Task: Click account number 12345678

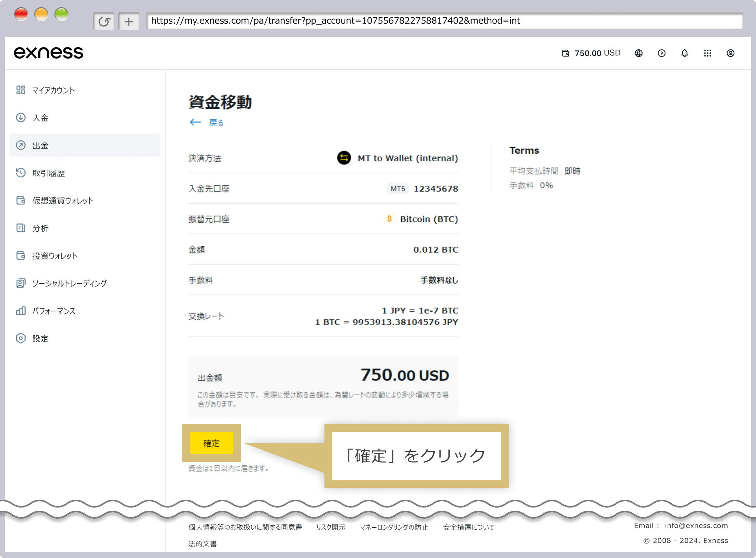Action: coord(436,189)
